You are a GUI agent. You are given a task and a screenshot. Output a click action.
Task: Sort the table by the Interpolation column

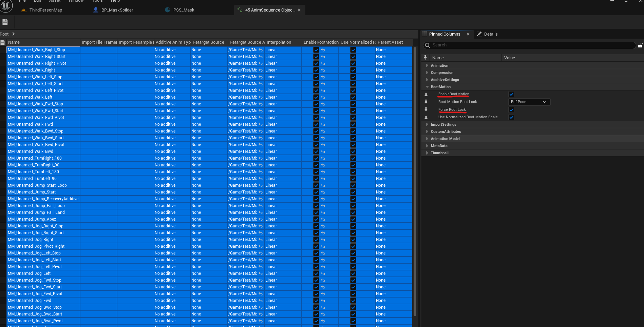(x=283, y=42)
